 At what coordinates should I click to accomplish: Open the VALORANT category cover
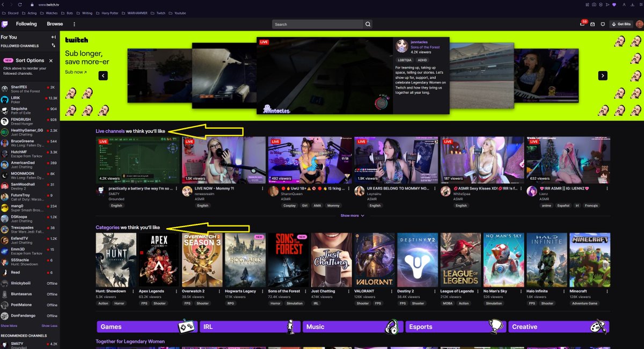coord(375,260)
